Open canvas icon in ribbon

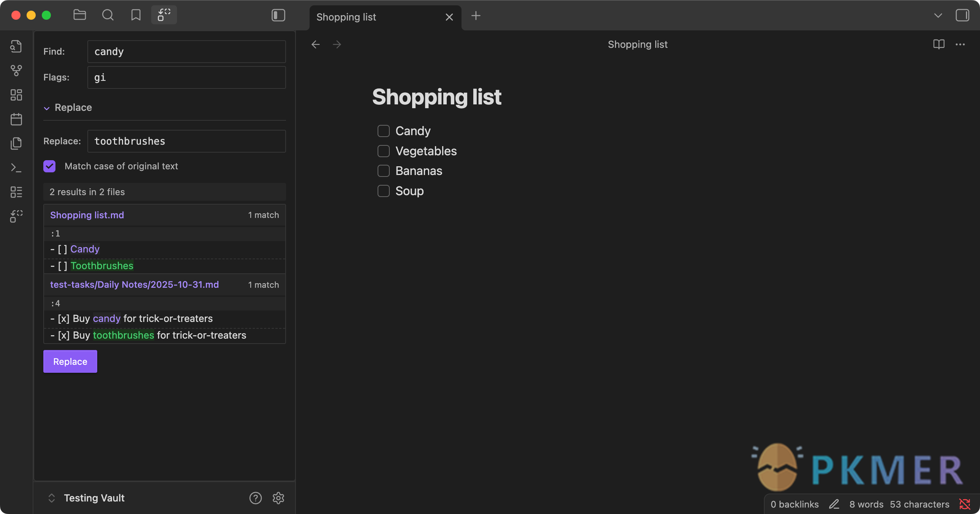click(16, 95)
